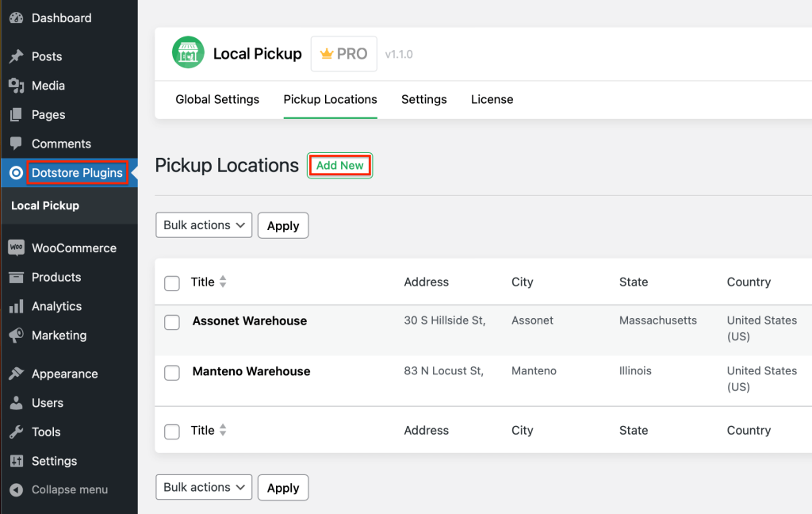This screenshot has width=812, height=514.
Task: Click the Analytics bar chart icon
Action: (x=16, y=306)
